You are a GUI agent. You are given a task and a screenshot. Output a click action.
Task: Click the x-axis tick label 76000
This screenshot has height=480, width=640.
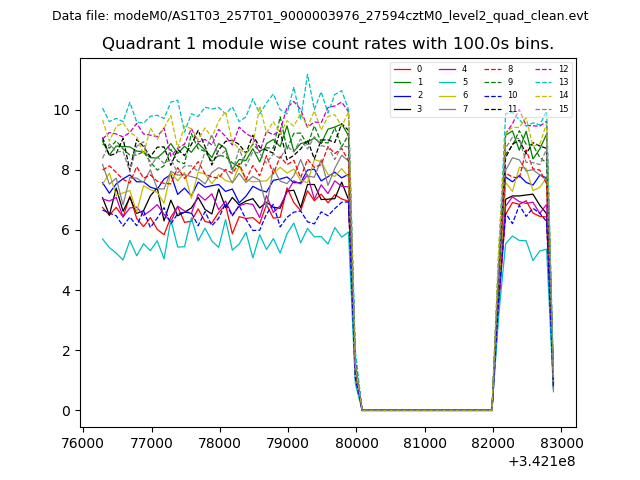pos(83,441)
